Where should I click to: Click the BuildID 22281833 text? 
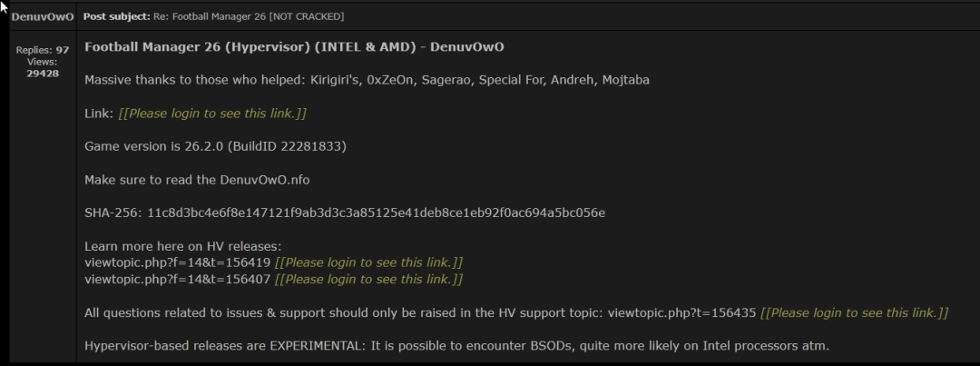[286, 147]
